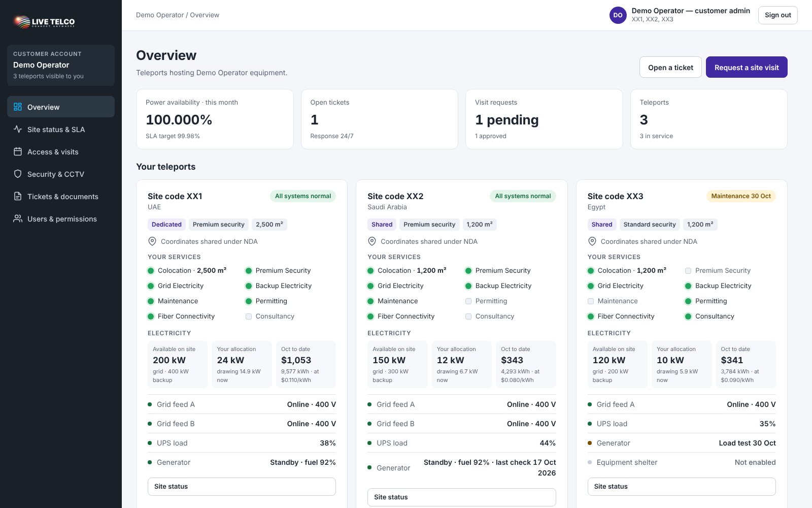Viewport: 812px width, 508px height.
Task: Click the unchecked Consultancy box on Site XX2
Action: (x=468, y=316)
